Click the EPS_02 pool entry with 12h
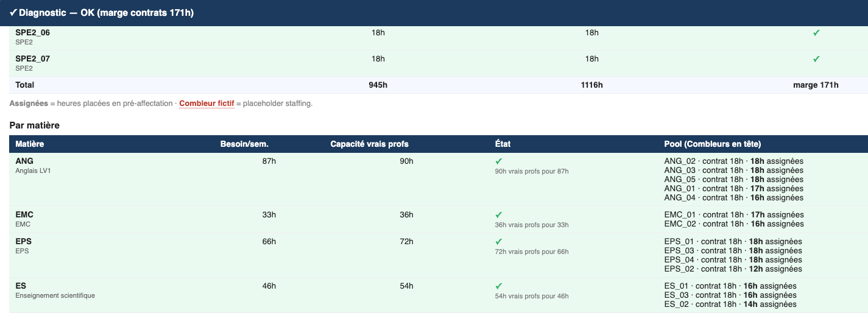The image size is (868, 313). pos(733,269)
